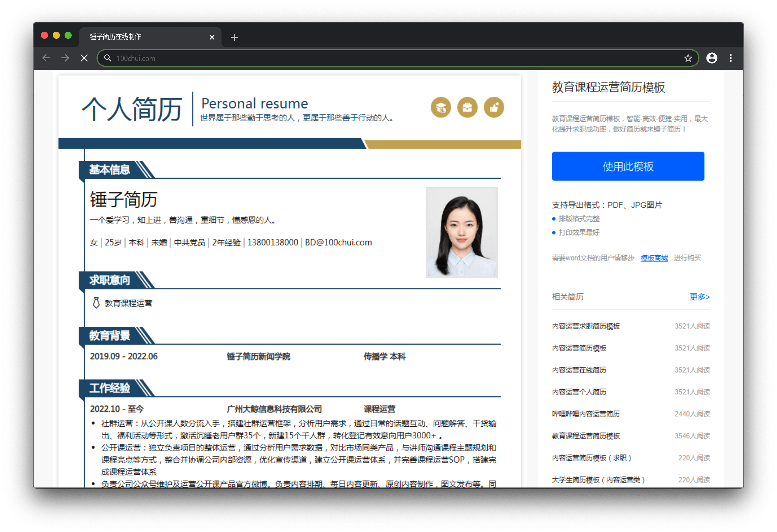Close the 锤子简历在线制作 tab
The width and height of the screenshot is (777, 532).
212,37
